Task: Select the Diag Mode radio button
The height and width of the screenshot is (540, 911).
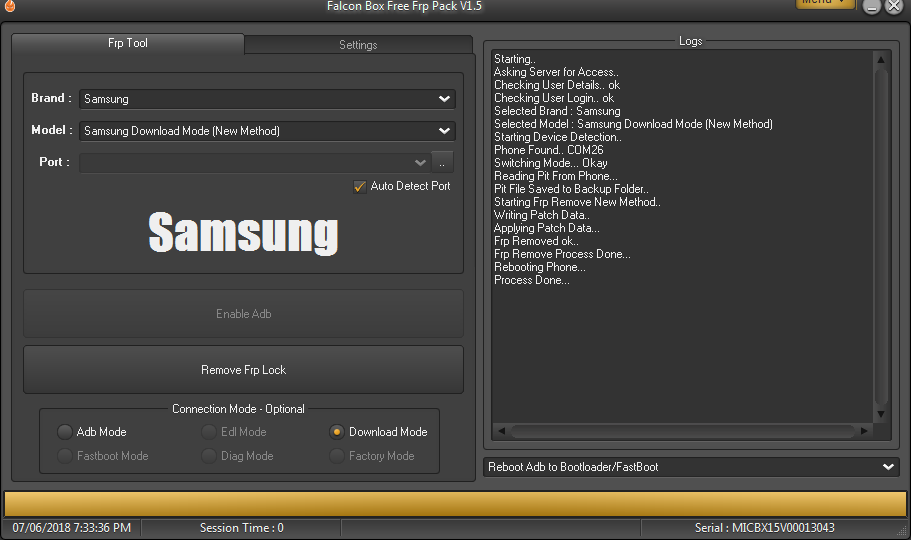Action: click(x=209, y=456)
